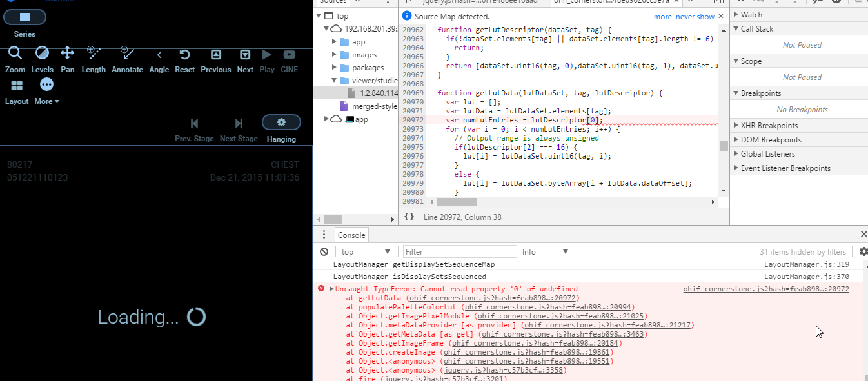This screenshot has height=381, width=868.
Task: Close the console drawer
Action: coord(863,234)
